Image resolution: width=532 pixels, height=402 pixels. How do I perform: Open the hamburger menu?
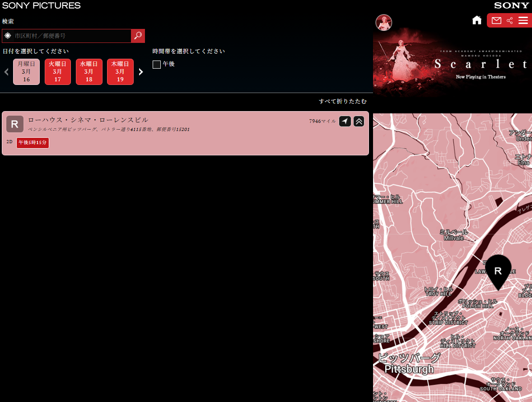pyautogui.click(x=523, y=20)
